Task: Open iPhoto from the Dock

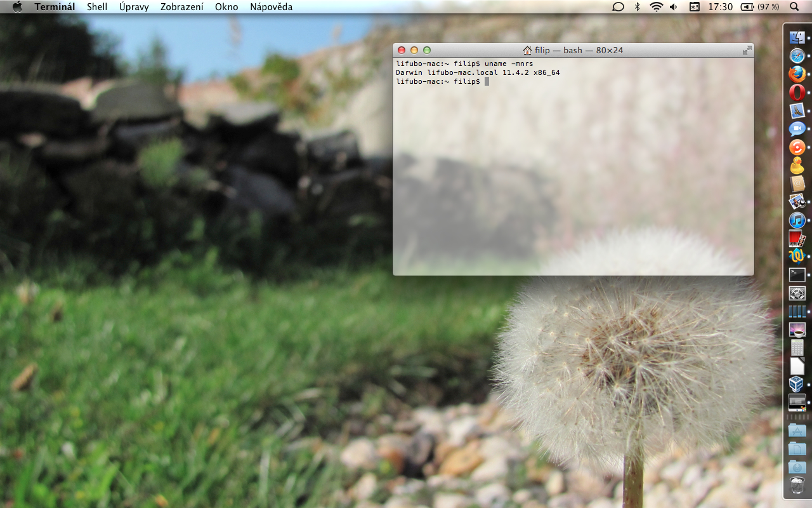Action: pyautogui.click(x=797, y=202)
